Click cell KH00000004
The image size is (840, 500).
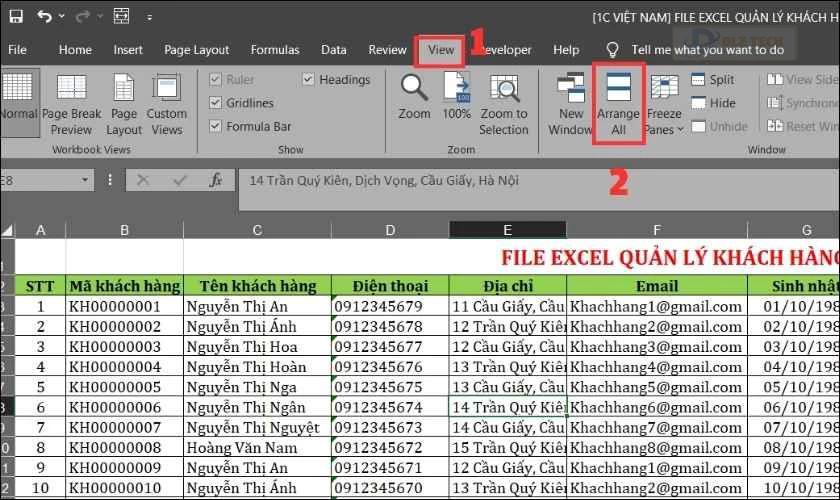(x=124, y=367)
